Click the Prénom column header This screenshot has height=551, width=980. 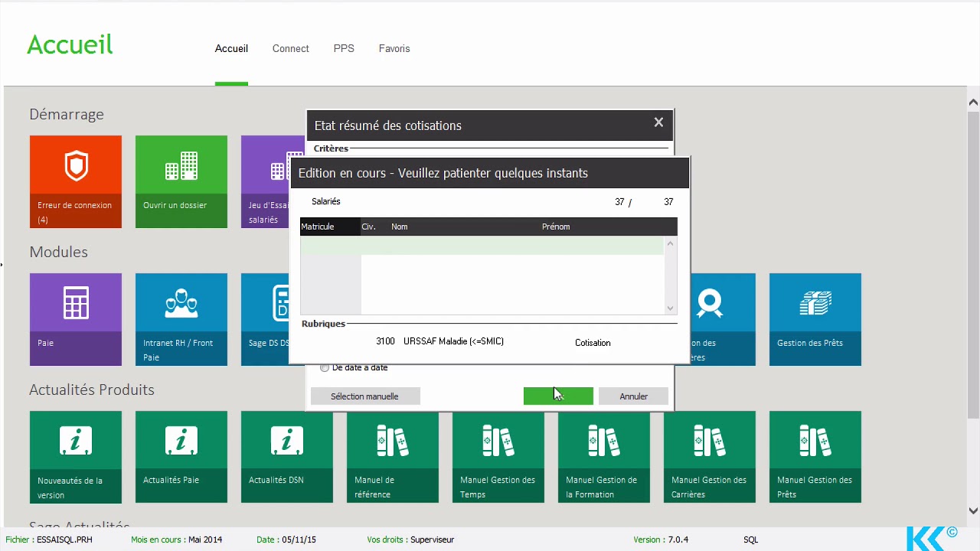pos(608,227)
